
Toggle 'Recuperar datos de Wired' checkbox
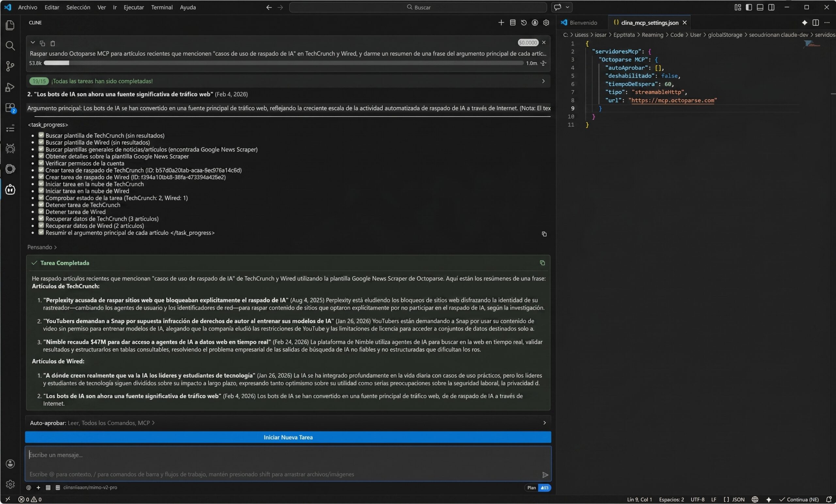pyautogui.click(x=41, y=225)
